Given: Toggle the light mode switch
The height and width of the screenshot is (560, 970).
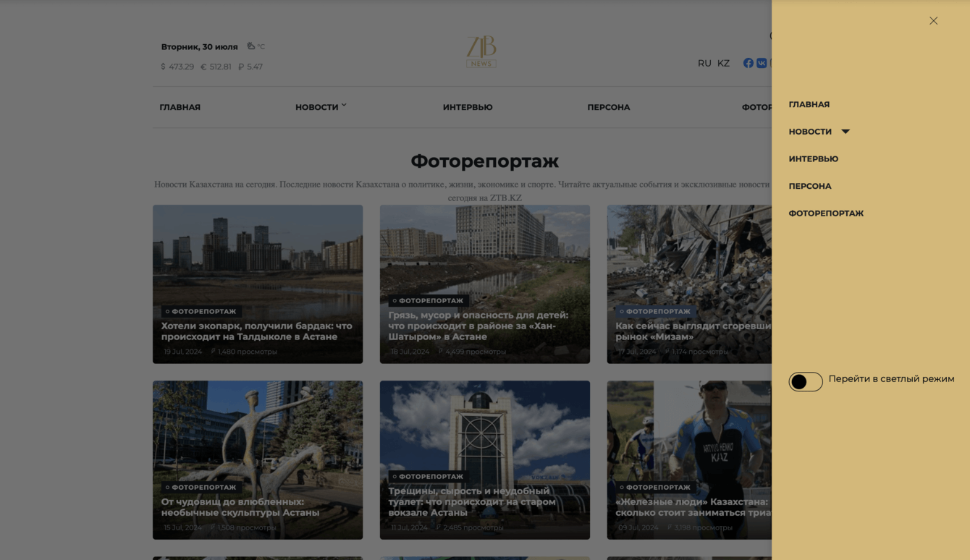Looking at the screenshot, I should 806,381.
